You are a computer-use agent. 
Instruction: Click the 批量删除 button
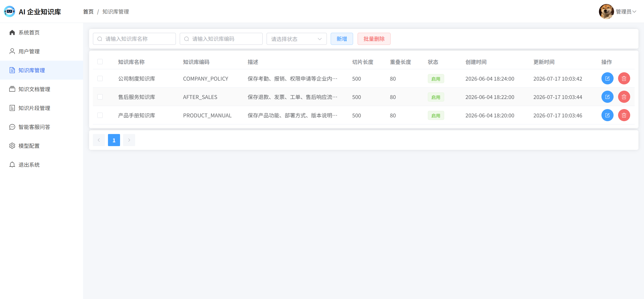374,39
